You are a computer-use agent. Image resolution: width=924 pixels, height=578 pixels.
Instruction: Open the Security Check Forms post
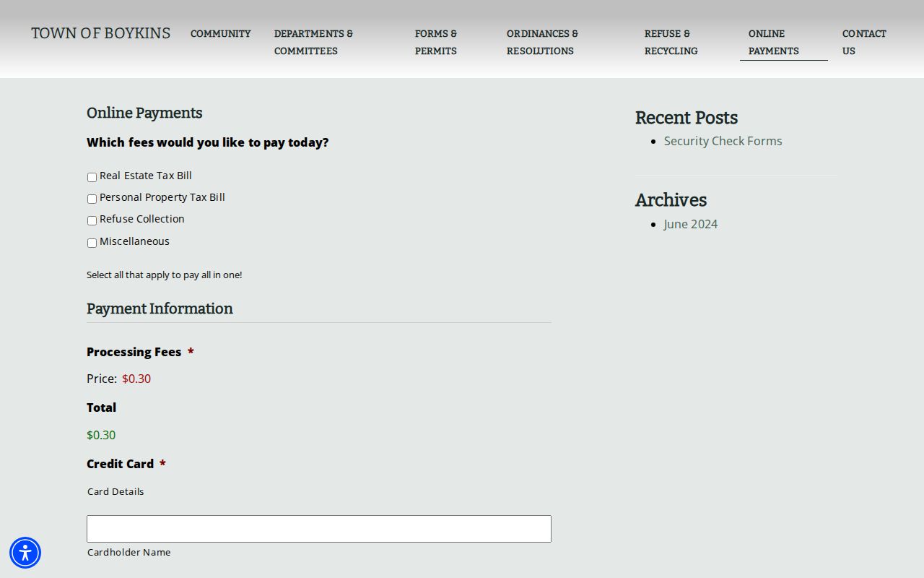click(x=723, y=141)
